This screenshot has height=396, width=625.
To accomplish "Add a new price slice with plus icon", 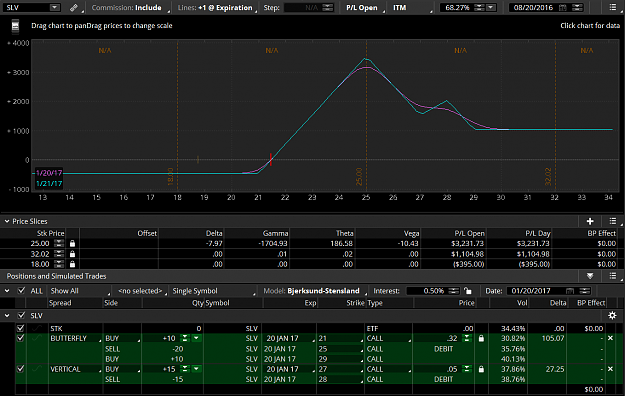I will (590, 221).
